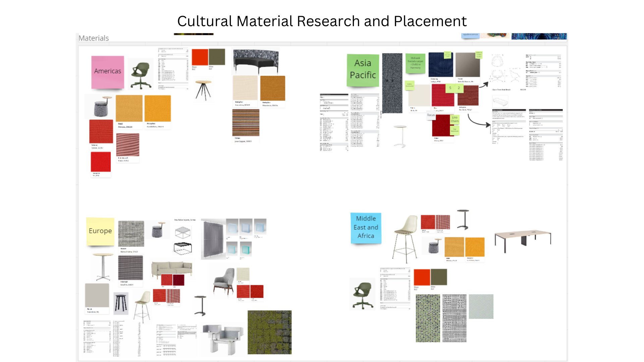Image resolution: width=644 pixels, height=362 pixels.
Task: Click the Olive swatch in Americas section
Action: [217, 57]
